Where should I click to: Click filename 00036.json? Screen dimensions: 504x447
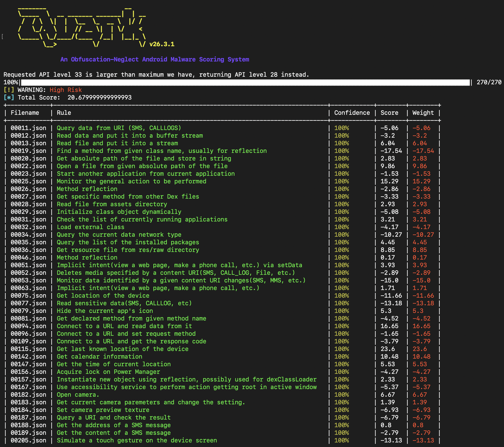28,250
